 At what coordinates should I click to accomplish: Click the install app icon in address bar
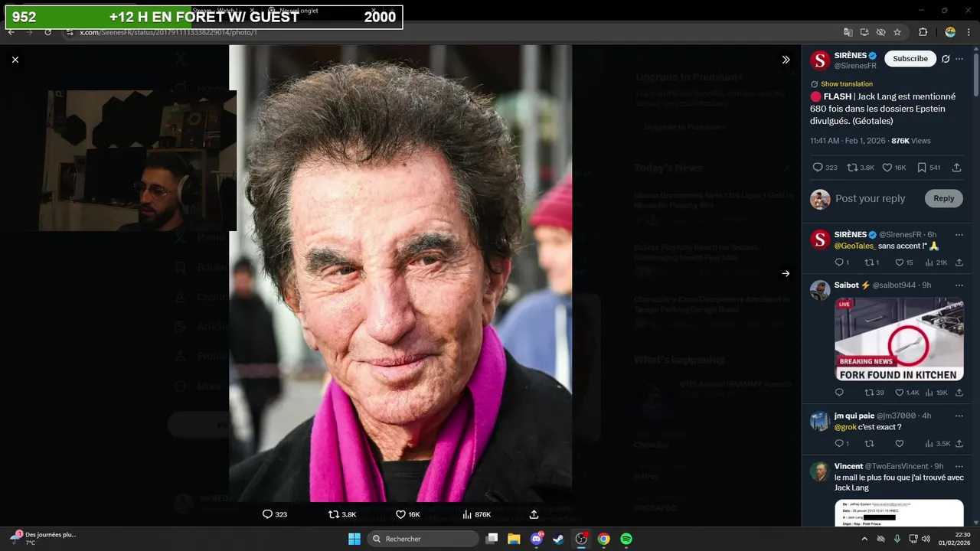[x=864, y=32]
